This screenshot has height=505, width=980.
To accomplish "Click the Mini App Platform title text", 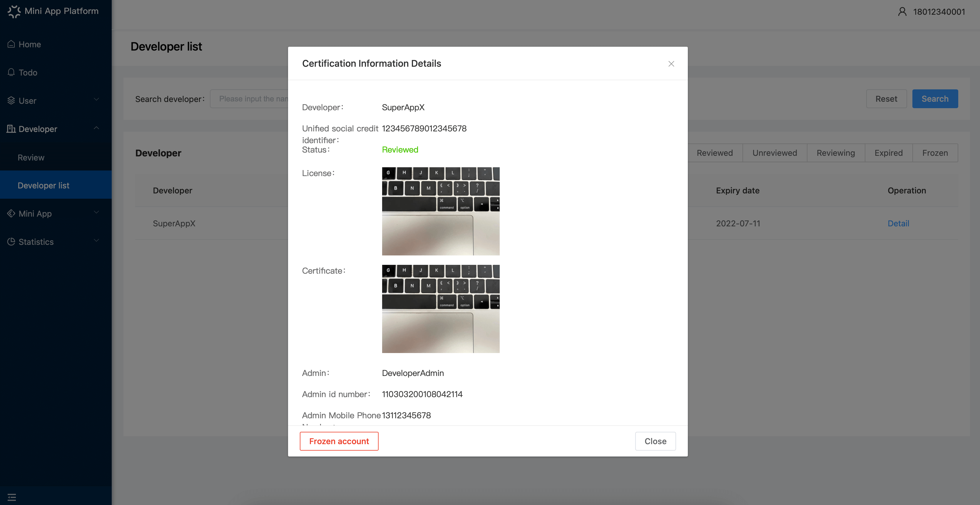I will (x=61, y=11).
